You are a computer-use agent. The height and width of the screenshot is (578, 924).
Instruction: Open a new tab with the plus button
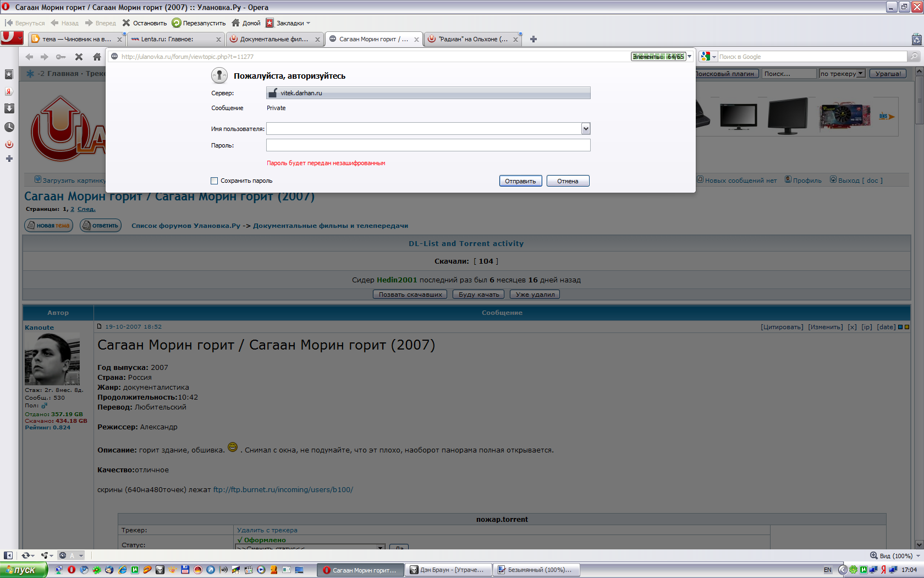click(533, 39)
